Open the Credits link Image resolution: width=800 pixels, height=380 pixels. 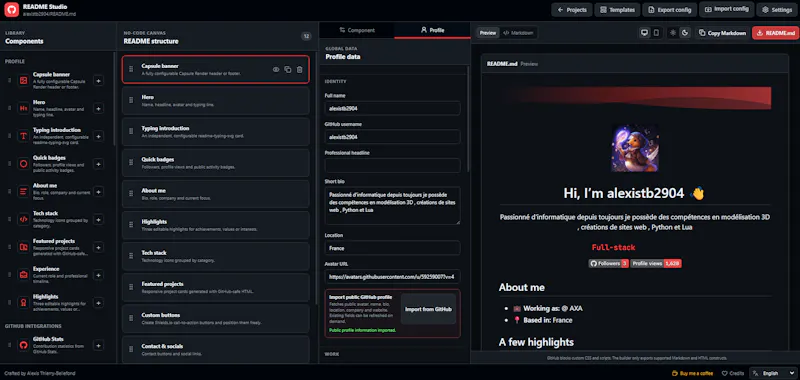732,373
